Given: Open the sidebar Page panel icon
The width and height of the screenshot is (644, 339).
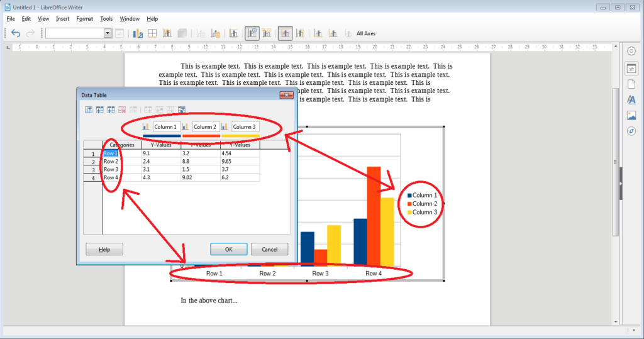Looking at the screenshot, I should (631, 84).
